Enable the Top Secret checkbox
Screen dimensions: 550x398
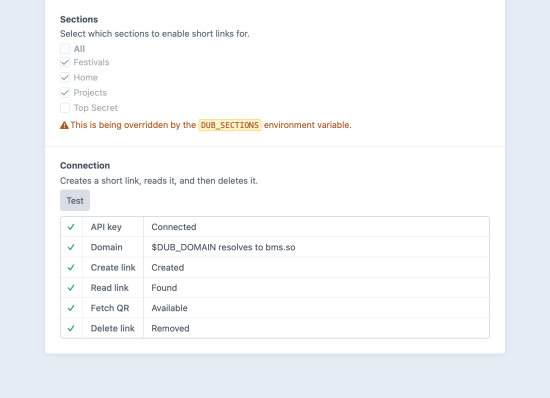coord(65,108)
